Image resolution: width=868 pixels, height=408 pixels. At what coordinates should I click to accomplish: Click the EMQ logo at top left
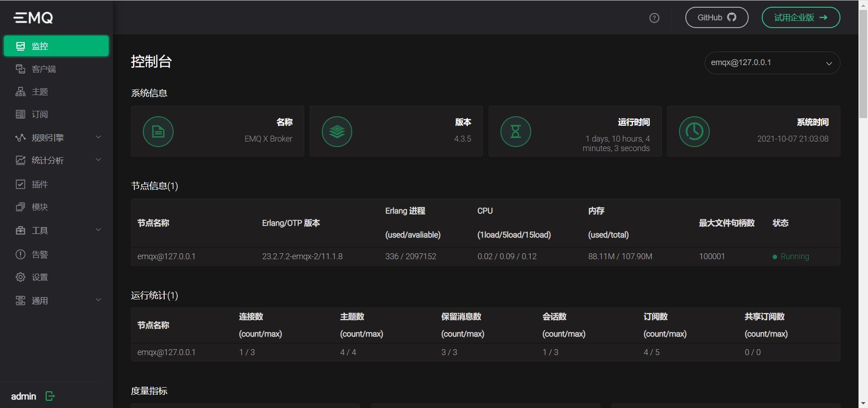33,18
